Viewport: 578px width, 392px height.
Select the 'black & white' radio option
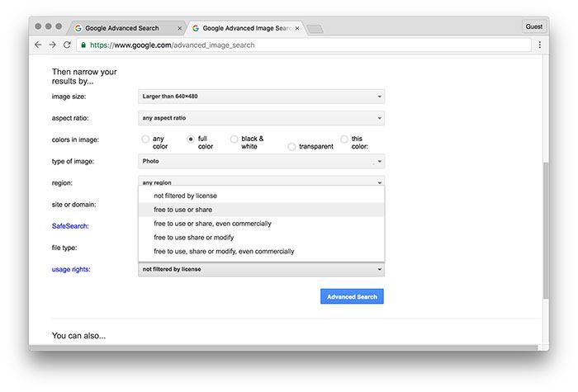click(x=235, y=139)
